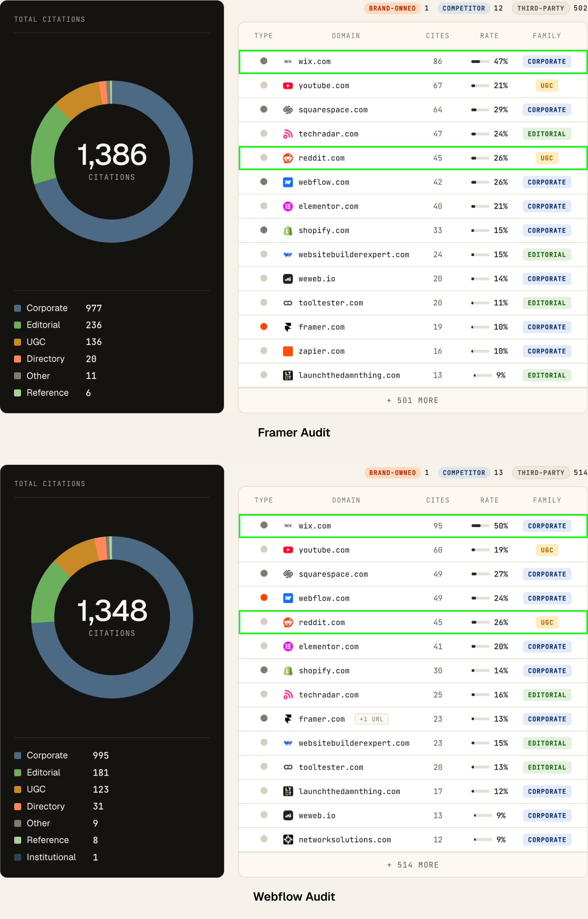
Task: Select COMPETITOR chip showing 12
Action: (x=463, y=8)
